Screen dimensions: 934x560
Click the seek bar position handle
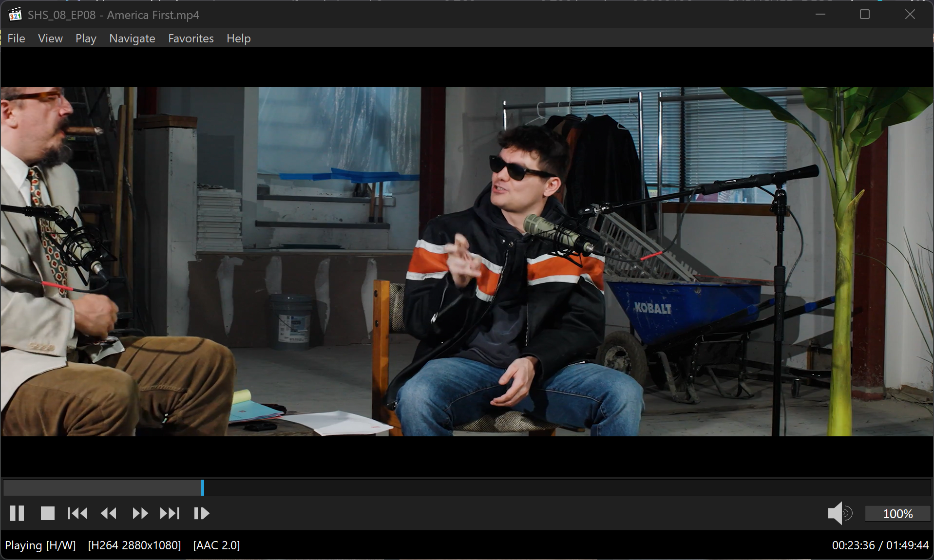pyautogui.click(x=202, y=487)
